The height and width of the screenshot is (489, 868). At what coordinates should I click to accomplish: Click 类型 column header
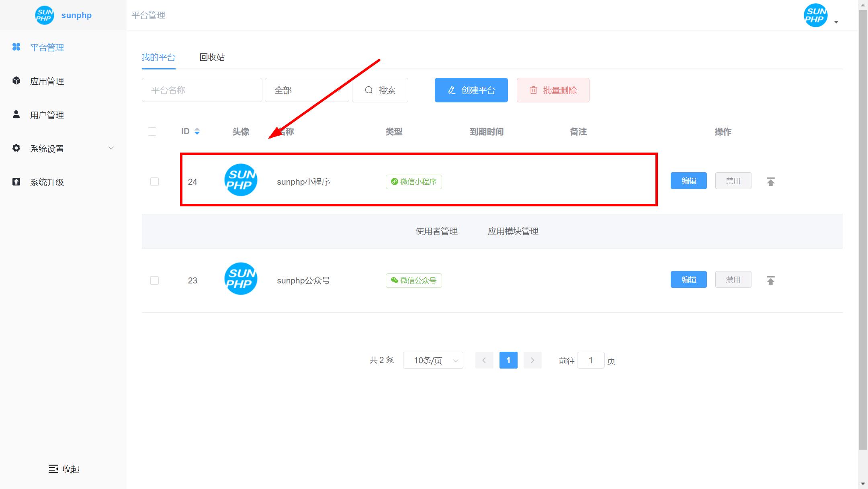(x=394, y=131)
